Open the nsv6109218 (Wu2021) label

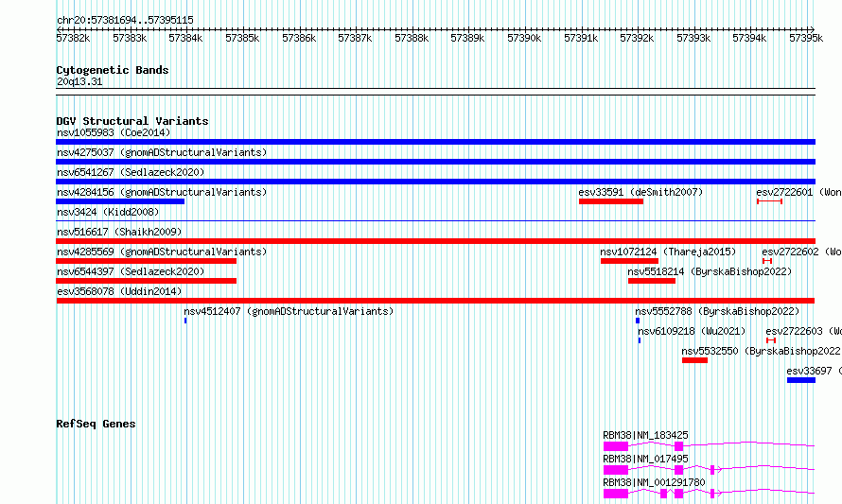(693, 331)
